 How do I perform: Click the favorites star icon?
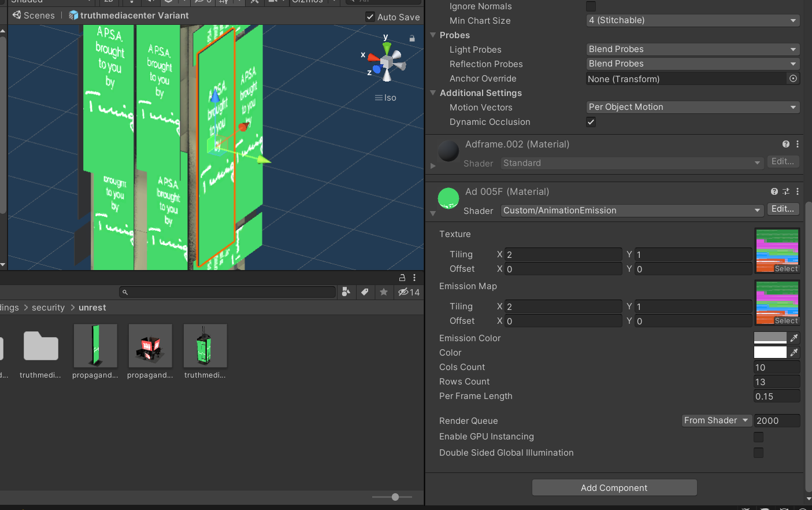[x=384, y=292]
